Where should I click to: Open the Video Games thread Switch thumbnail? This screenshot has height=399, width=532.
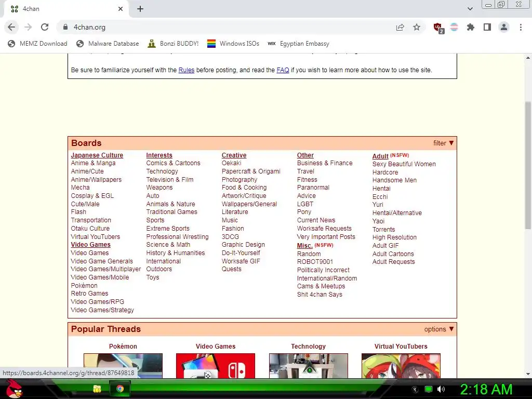pyautogui.click(x=216, y=366)
